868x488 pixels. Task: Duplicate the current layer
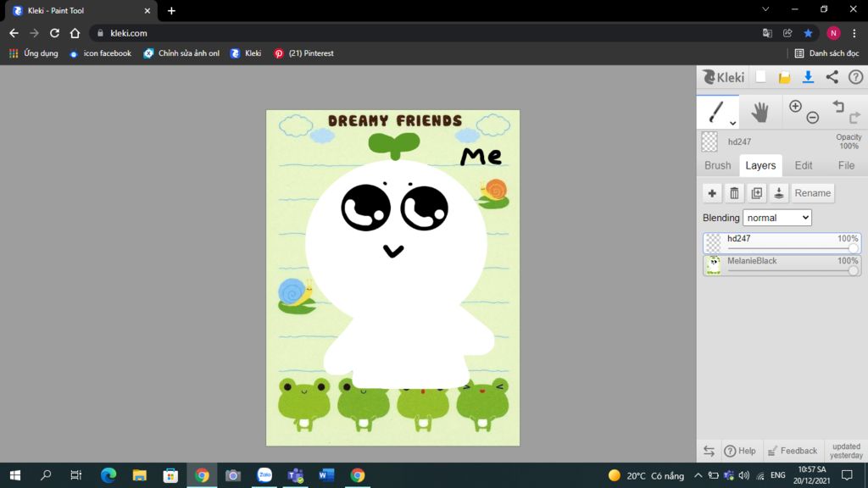tap(757, 193)
